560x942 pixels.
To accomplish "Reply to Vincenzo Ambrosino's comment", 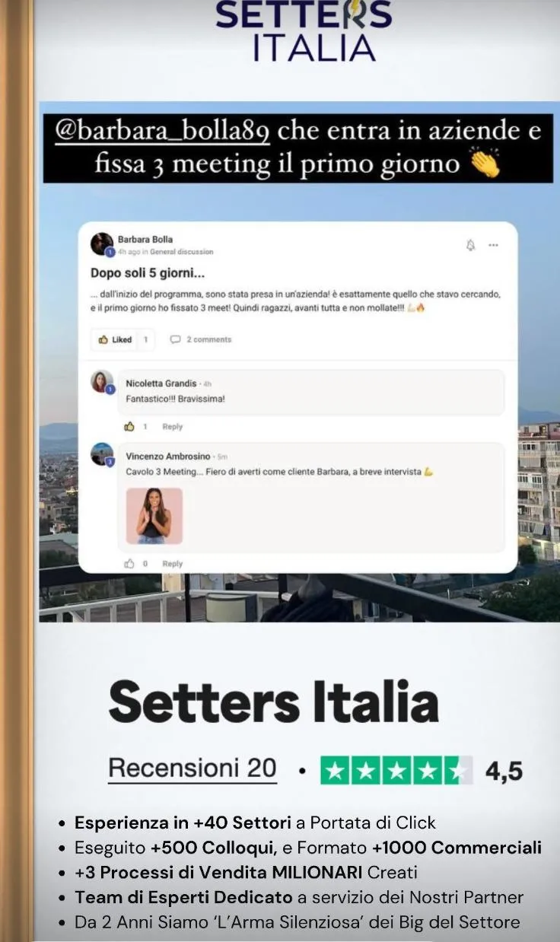I will (x=172, y=564).
